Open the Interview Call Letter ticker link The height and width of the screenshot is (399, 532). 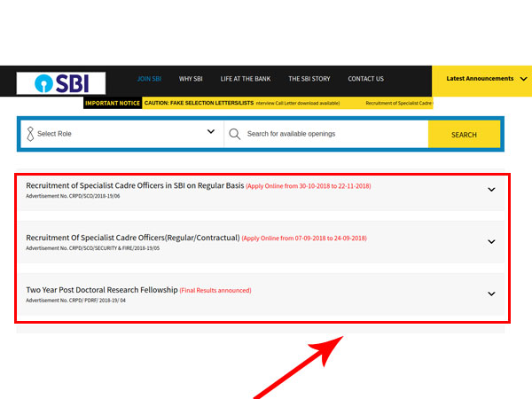click(298, 103)
